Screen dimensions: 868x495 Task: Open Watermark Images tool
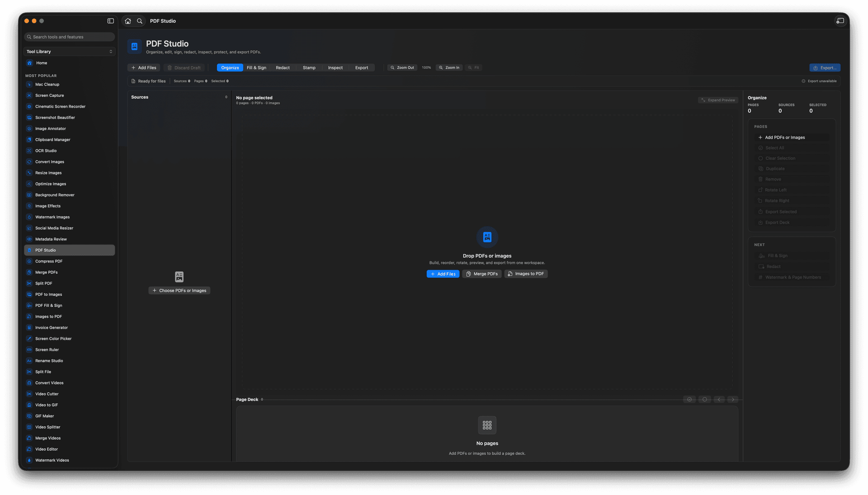coord(70,217)
